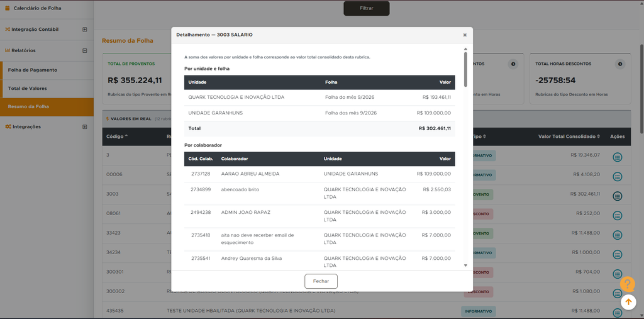Sort table by Código column header
The width and height of the screenshot is (644, 319).
tap(116, 136)
